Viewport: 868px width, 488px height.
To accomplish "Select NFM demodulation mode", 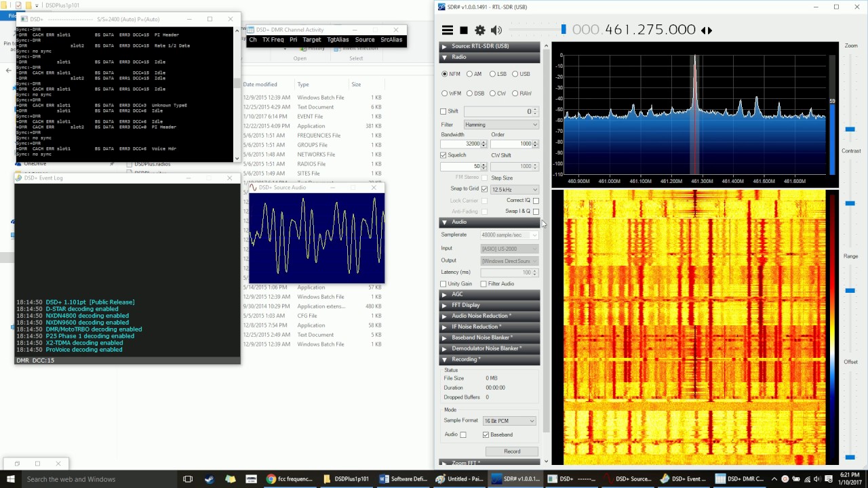I will [451, 74].
